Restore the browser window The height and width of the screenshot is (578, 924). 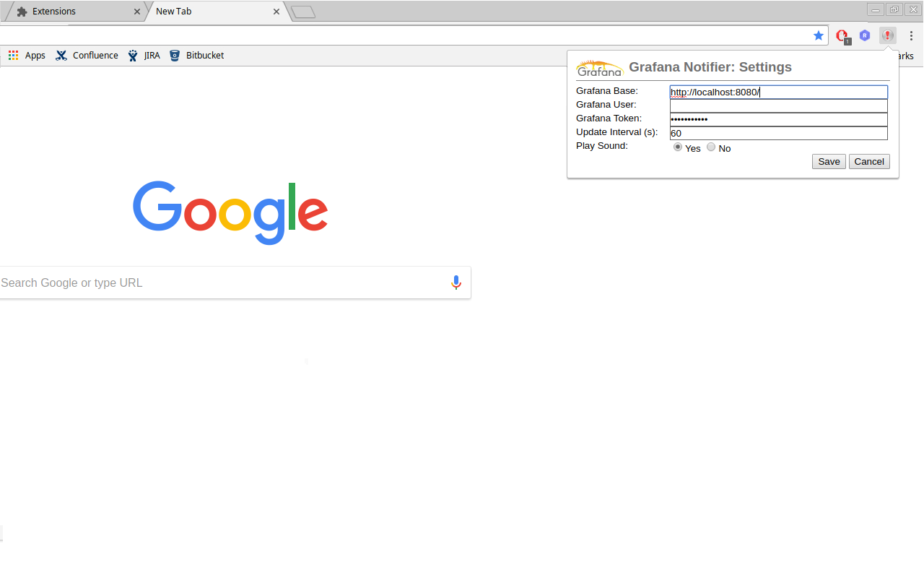pyautogui.click(x=894, y=9)
